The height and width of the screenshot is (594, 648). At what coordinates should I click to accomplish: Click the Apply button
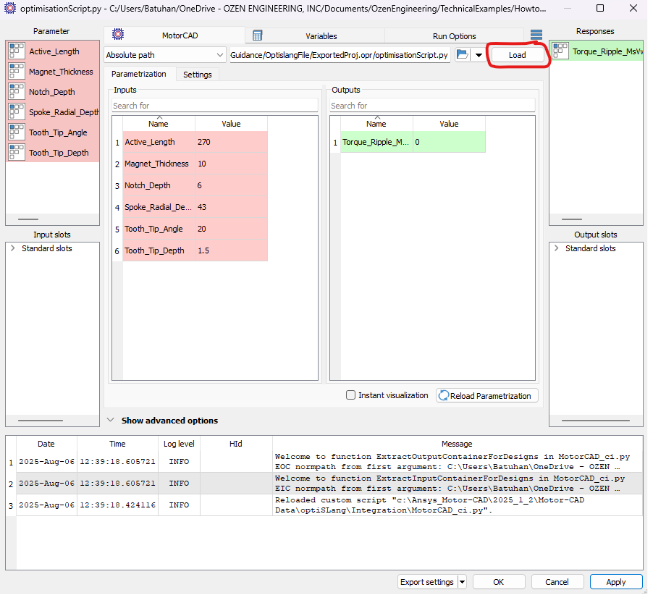[x=616, y=582]
